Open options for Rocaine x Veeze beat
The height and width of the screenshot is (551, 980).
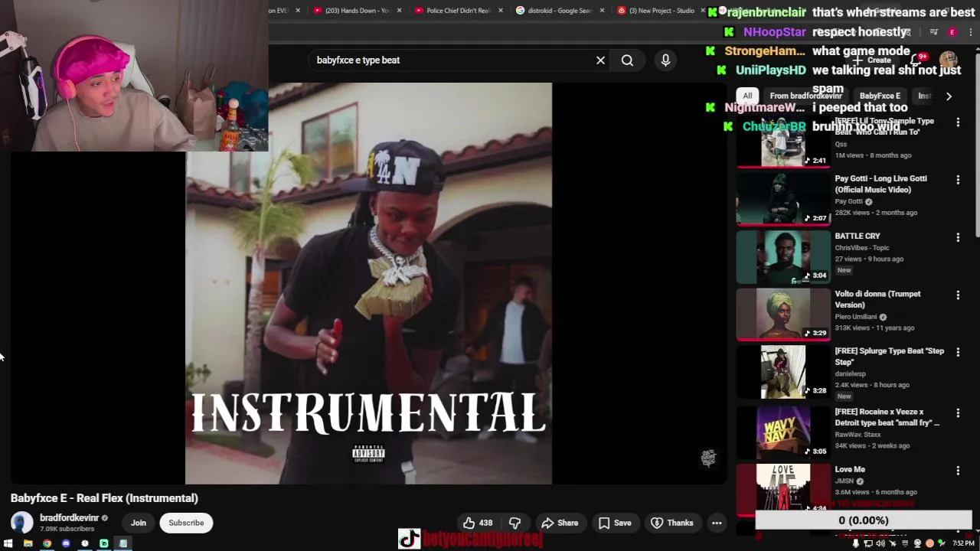point(958,413)
